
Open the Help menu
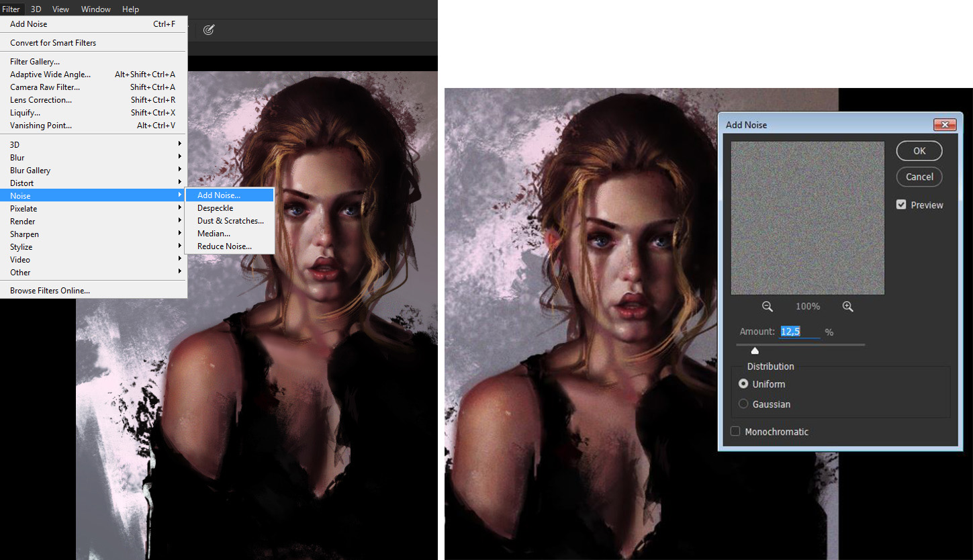[x=131, y=9]
